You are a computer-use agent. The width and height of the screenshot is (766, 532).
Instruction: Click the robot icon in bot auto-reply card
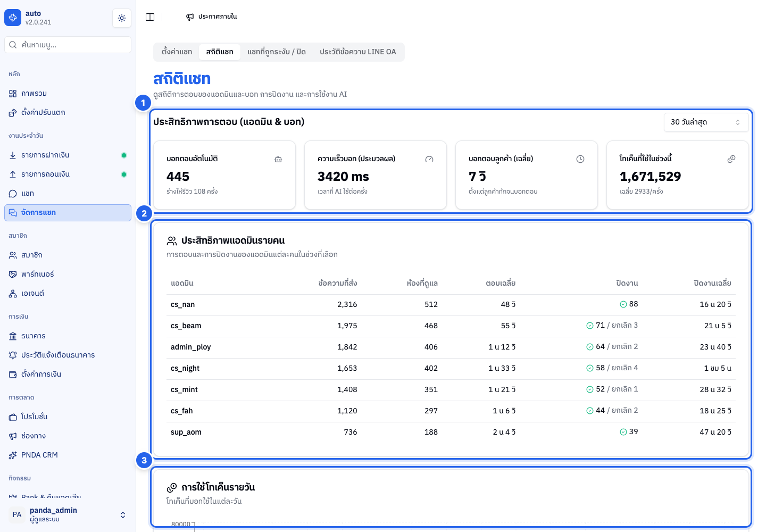(278, 159)
